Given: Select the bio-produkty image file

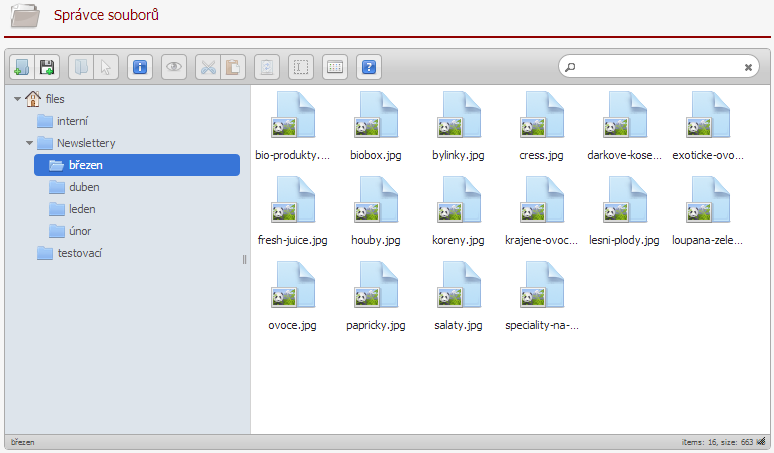Looking at the screenshot, I should click(x=293, y=126).
